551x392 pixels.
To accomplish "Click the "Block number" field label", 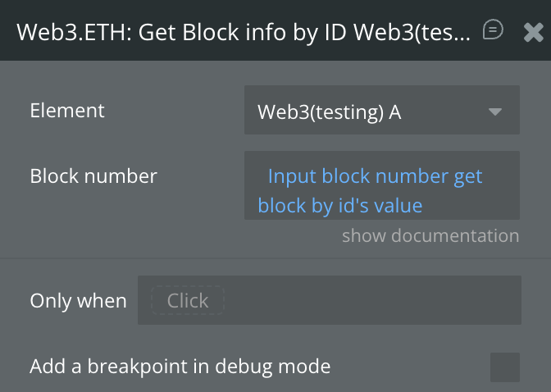I will pyautogui.click(x=93, y=175).
